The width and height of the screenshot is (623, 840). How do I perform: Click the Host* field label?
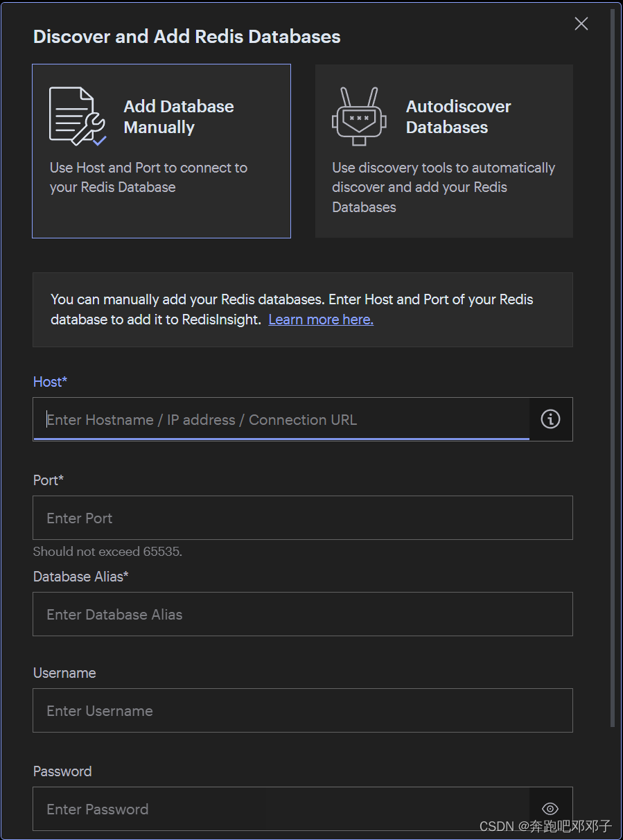51,382
